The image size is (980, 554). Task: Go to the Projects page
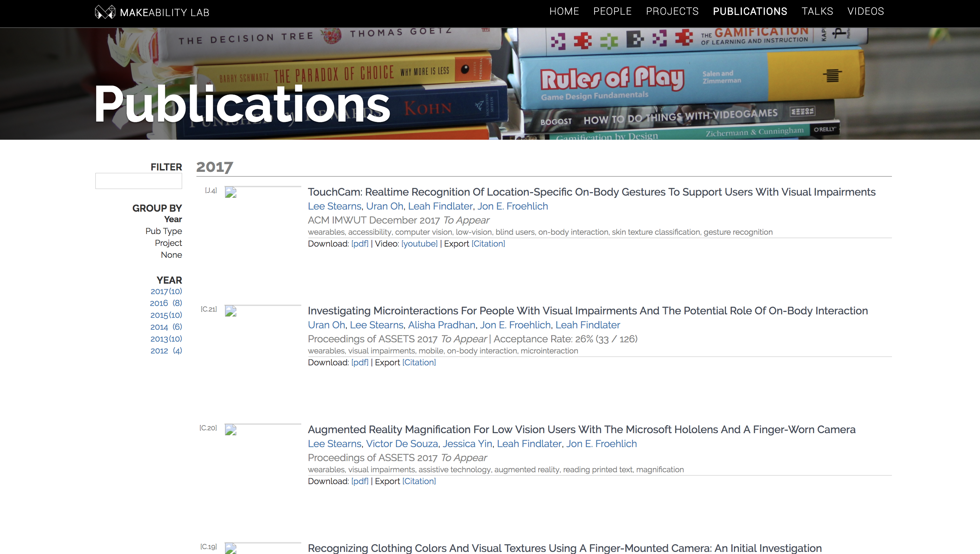[x=672, y=12]
